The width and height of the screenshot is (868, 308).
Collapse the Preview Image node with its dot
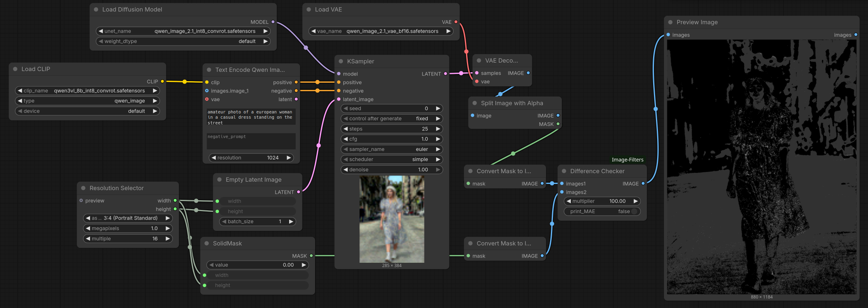pos(670,22)
